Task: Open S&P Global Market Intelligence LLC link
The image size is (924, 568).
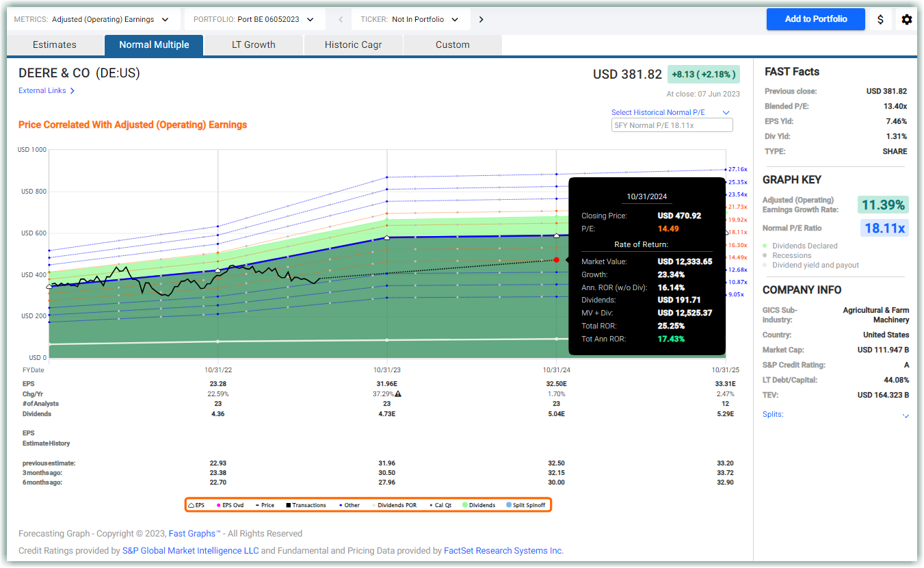Action: tap(190, 551)
